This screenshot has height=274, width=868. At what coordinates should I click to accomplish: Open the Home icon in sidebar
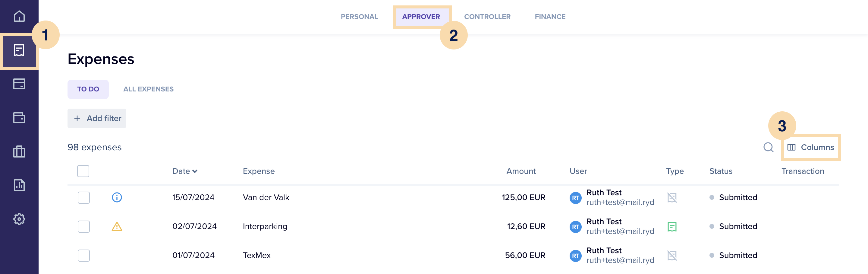[19, 16]
